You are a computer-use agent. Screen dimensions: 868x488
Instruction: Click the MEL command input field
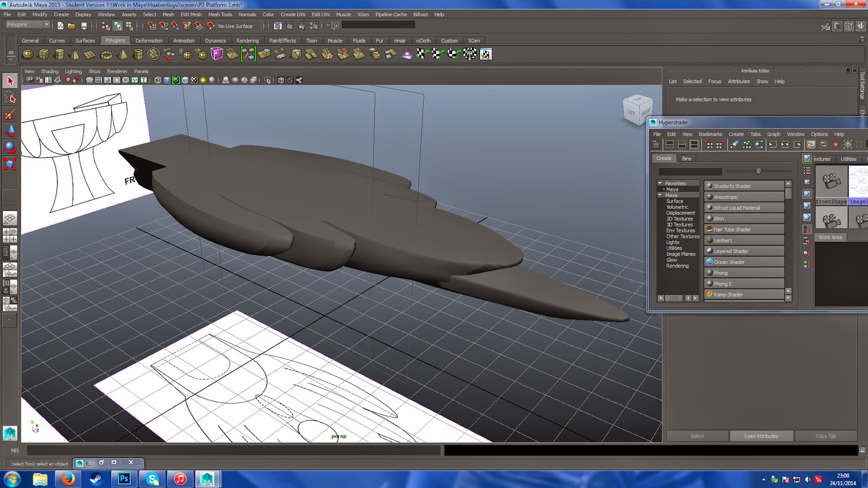(234, 451)
